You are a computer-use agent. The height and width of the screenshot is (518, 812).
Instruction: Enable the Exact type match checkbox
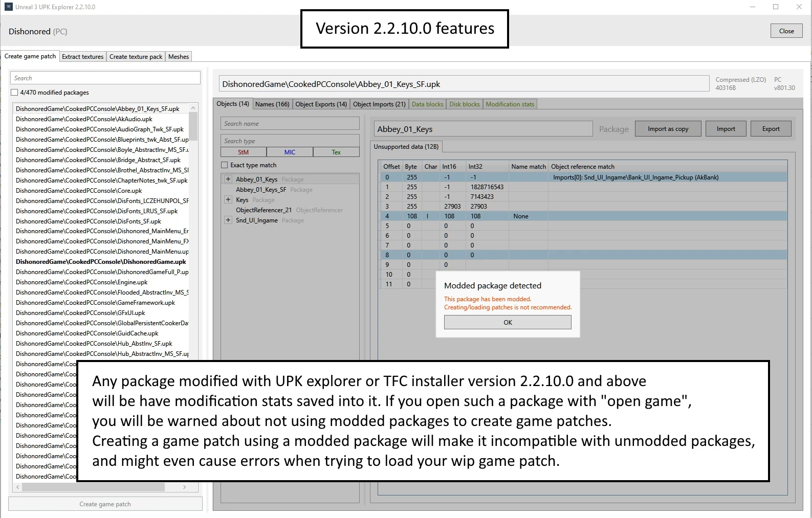pos(225,165)
